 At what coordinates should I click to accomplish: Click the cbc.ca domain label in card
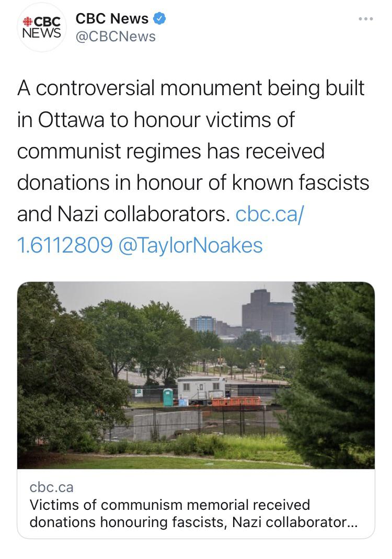point(51,487)
